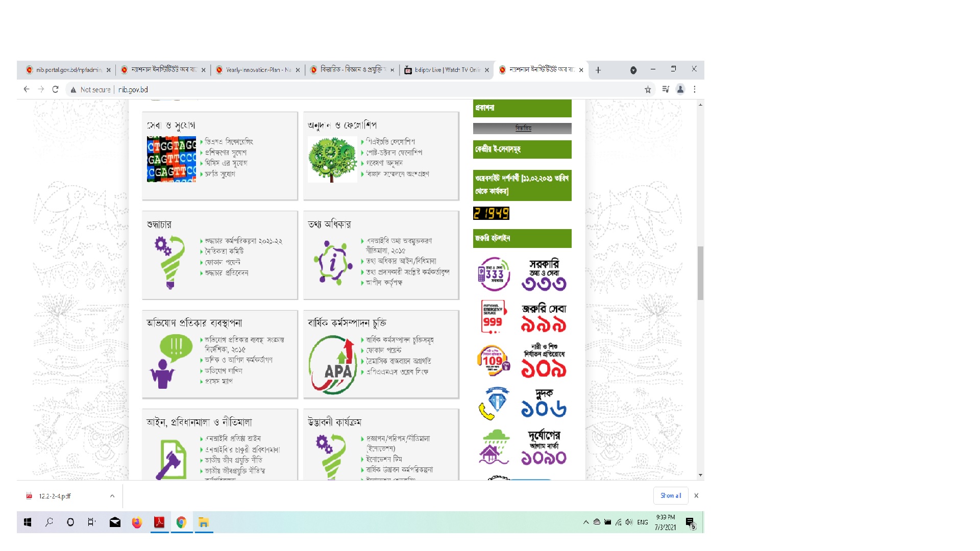Click the APA logo icon
This screenshot has width=980, height=551.
[332, 365]
